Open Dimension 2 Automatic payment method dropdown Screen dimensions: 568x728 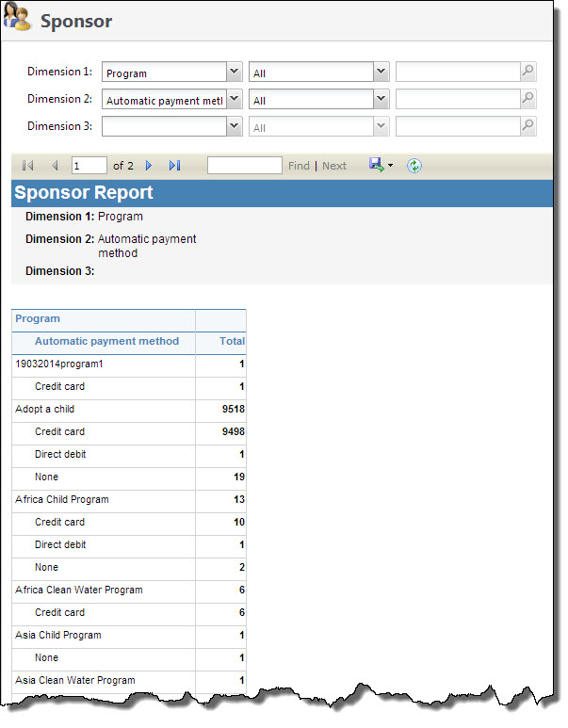pos(234,99)
